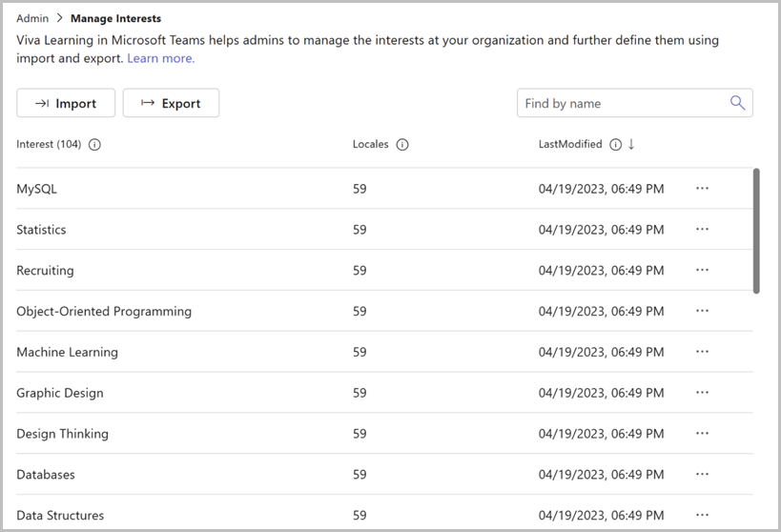Select Object-Oriented Programming interest

point(104,312)
